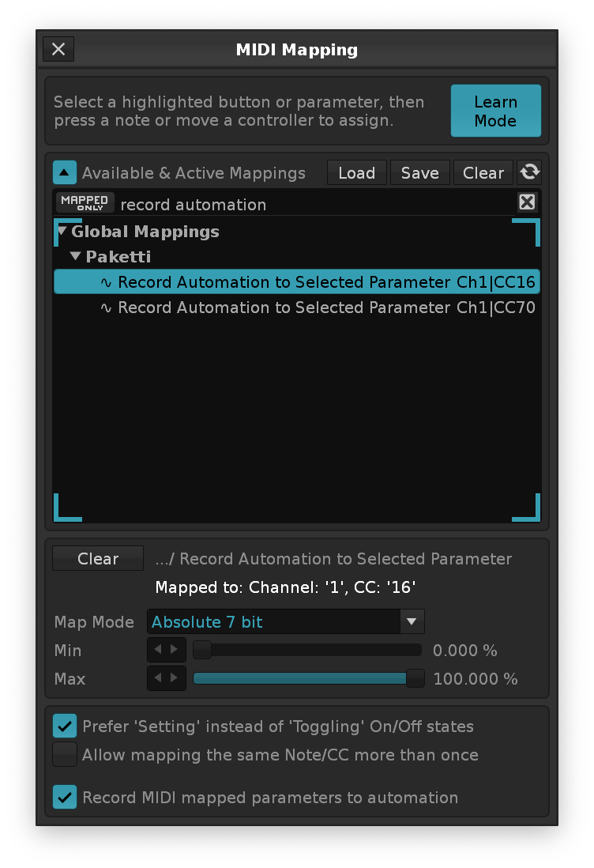594x868 pixels.
Task: Toggle Prefer 'Setting' instead of 'Toggling' checkbox
Action: 65,726
